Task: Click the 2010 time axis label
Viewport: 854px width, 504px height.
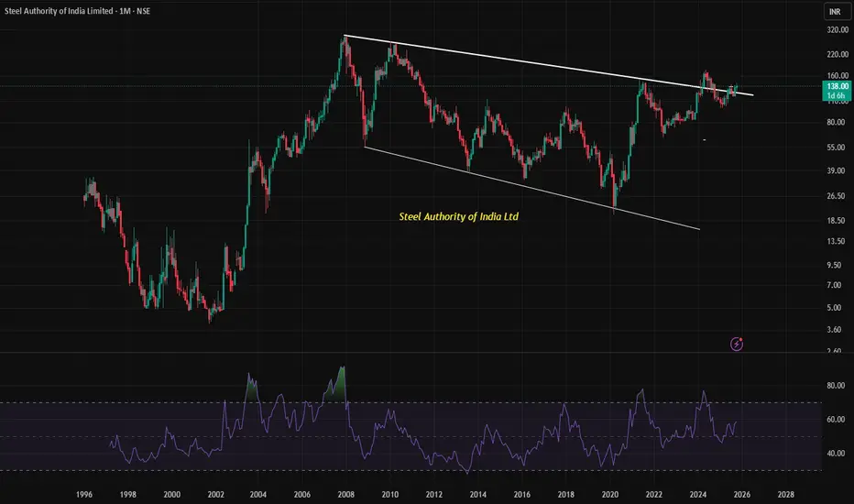Action: (x=390, y=495)
